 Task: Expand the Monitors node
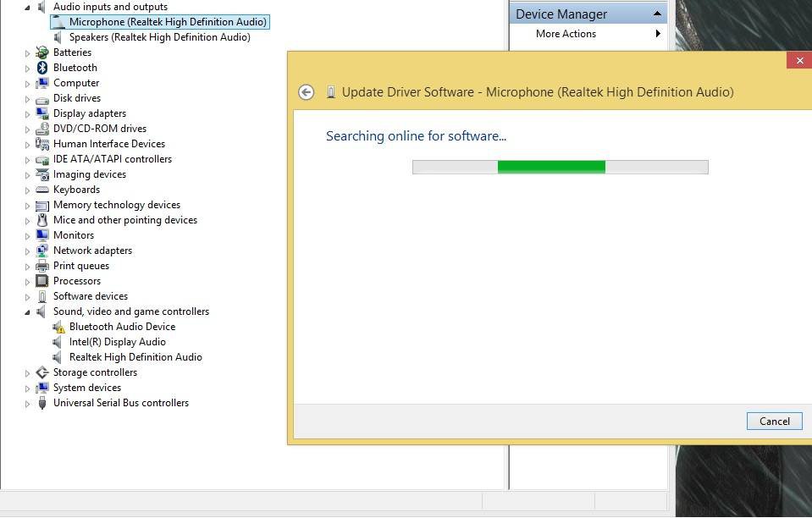pos(27,236)
